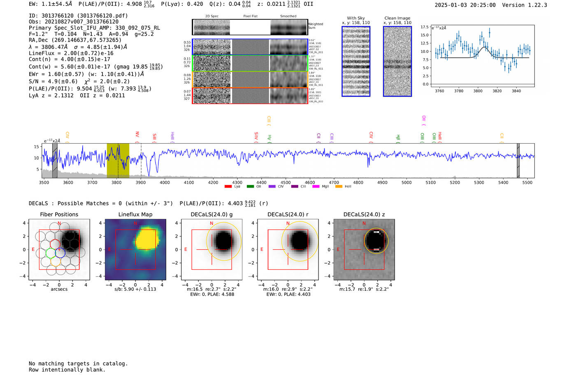Viewport: 576px width, 392px height.
Task: Click the magenta MgII legend swatch
Action: point(316,187)
